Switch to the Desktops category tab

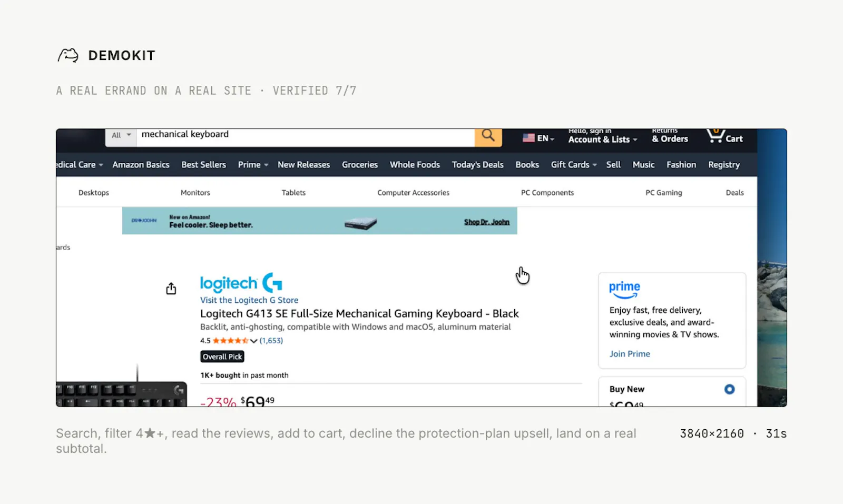click(x=94, y=193)
